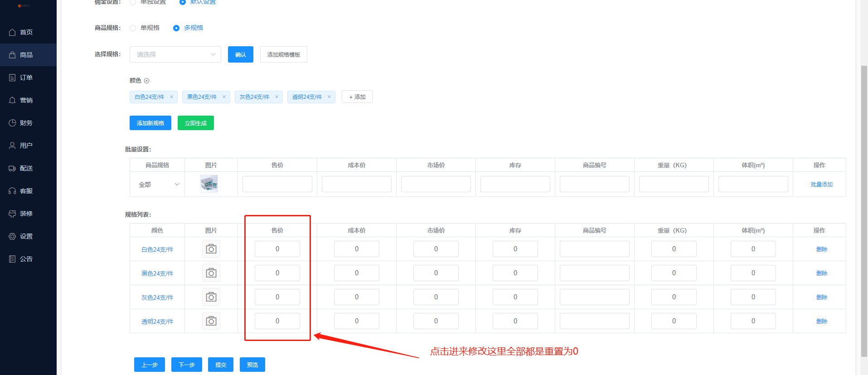Click the 设置 gear icon

point(12,236)
